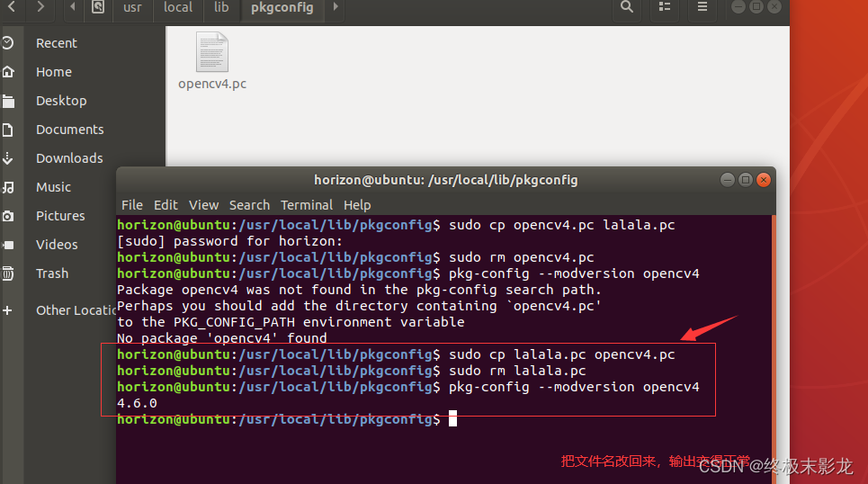Open the terminal View menu

pos(203,205)
